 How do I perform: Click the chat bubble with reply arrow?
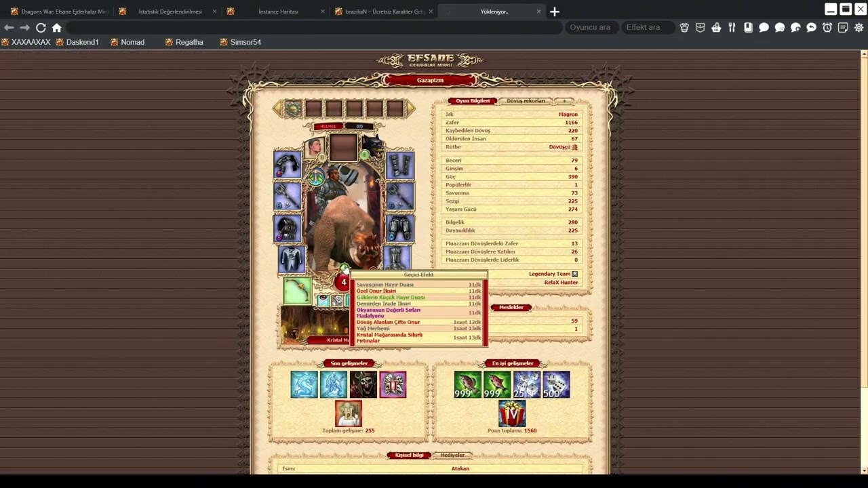click(811, 28)
